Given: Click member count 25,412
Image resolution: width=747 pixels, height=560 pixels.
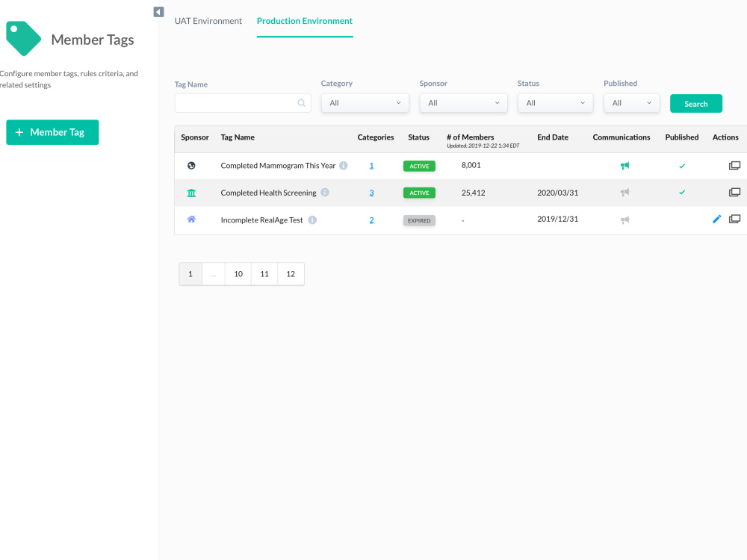Looking at the screenshot, I should click(x=473, y=193).
